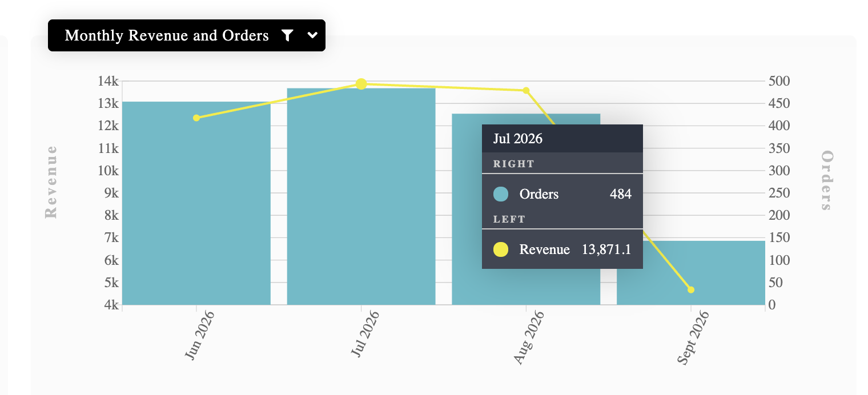Click the Monthly Revenue and Orders title
Screen dimensions: 868x395
coord(167,35)
